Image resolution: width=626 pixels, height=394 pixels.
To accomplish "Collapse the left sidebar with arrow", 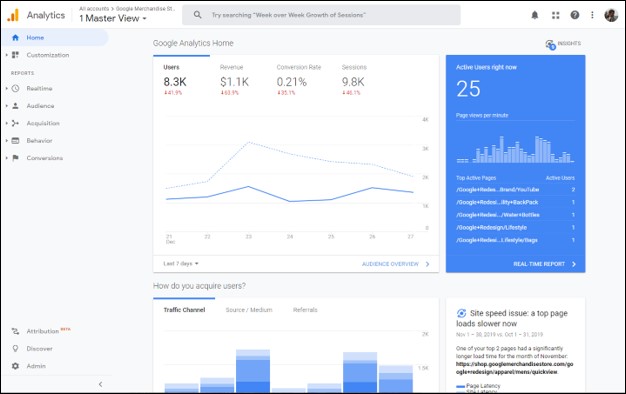I will tap(100, 384).
